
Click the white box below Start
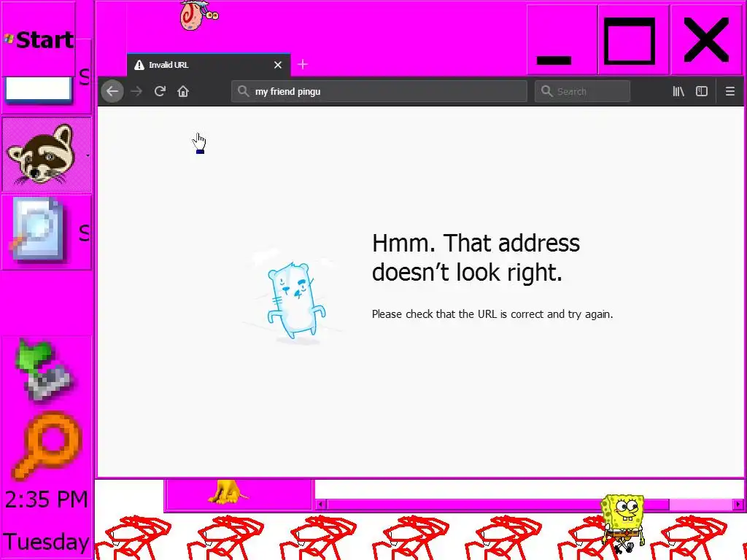[x=38, y=89]
